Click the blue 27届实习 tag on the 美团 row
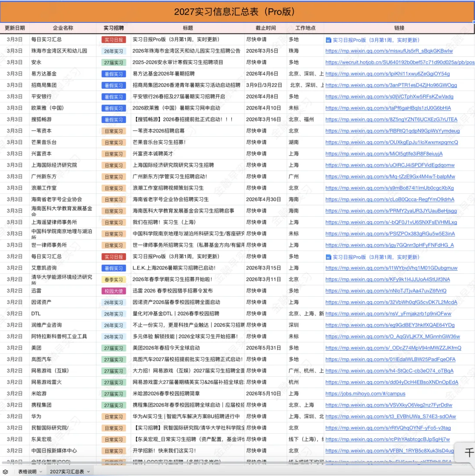475x476 pixels. (113, 348)
